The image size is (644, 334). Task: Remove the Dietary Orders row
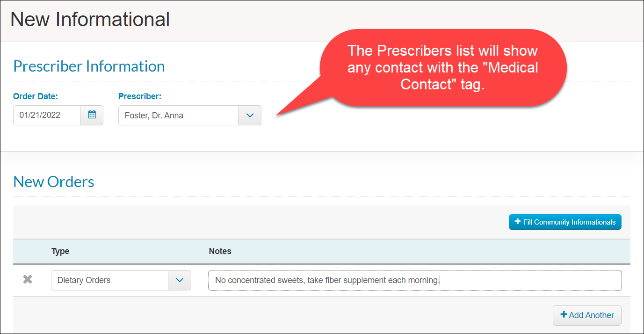28,280
